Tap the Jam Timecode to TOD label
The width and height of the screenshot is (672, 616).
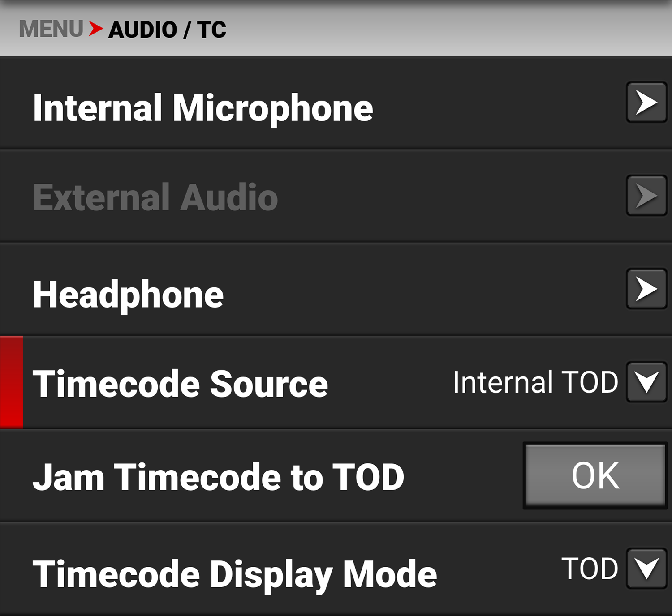pyautogui.click(x=219, y=477)
